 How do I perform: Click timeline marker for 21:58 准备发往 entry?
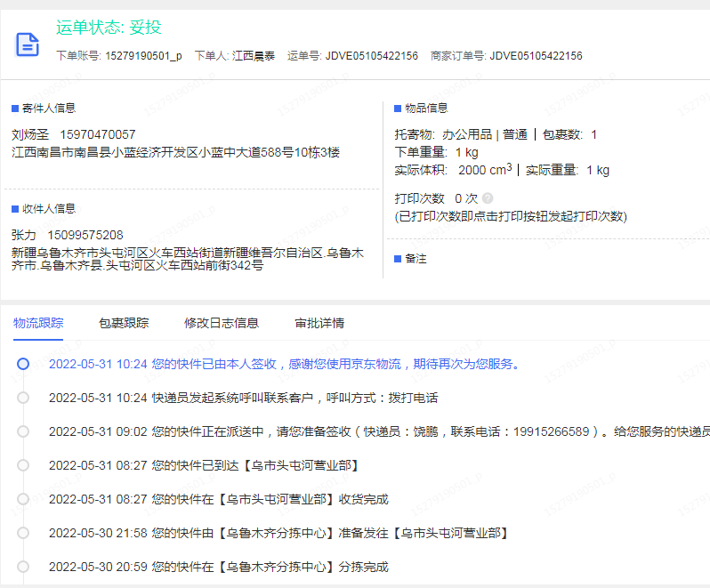(23, 533)
